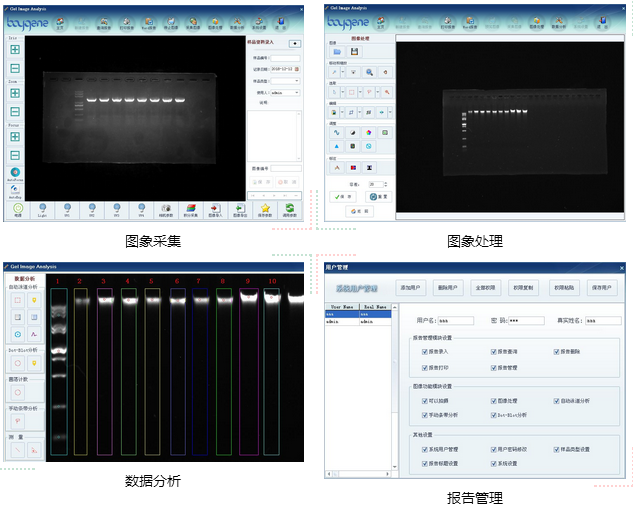The height and width of the screenshot is (505, 633).
Task: Click the 全部权限 button
Action: point(486,288)
